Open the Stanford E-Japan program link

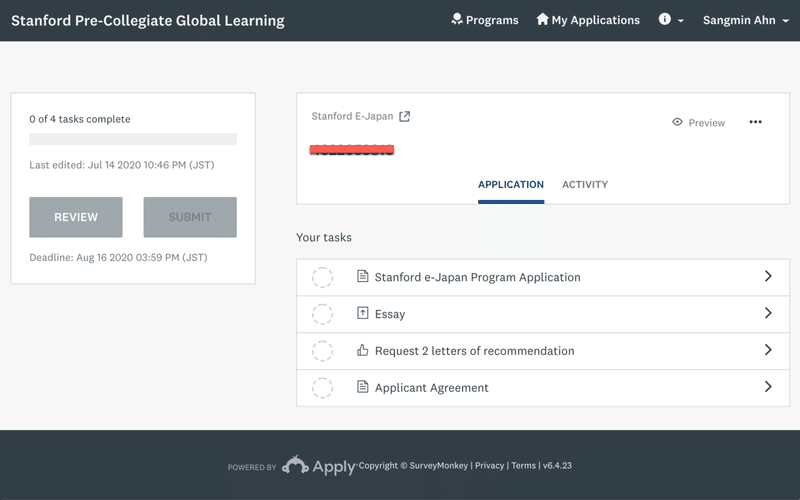click(x=352, y=116)
